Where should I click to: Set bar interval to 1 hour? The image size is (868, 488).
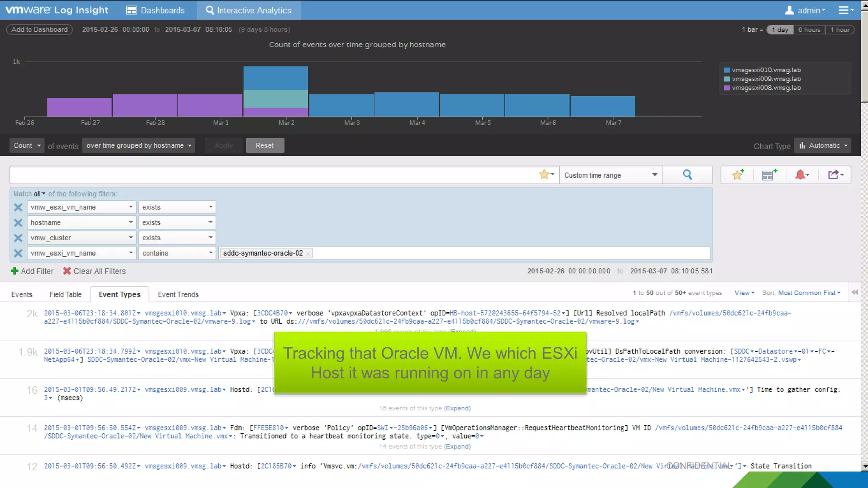[x=840, y=30]
